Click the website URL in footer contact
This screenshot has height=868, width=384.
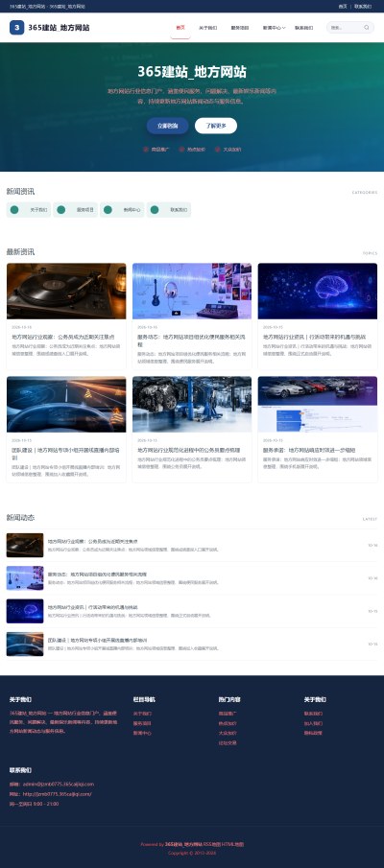pyautogui.click(x=57, y=794)
